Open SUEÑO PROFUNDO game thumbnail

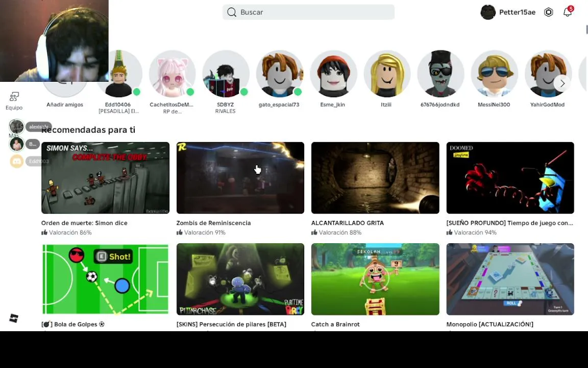pyautogui.click(x=510, y=178)
